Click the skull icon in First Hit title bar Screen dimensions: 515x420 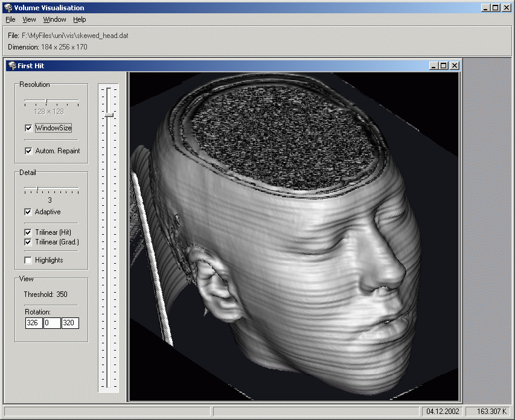[x=12, y=66]
